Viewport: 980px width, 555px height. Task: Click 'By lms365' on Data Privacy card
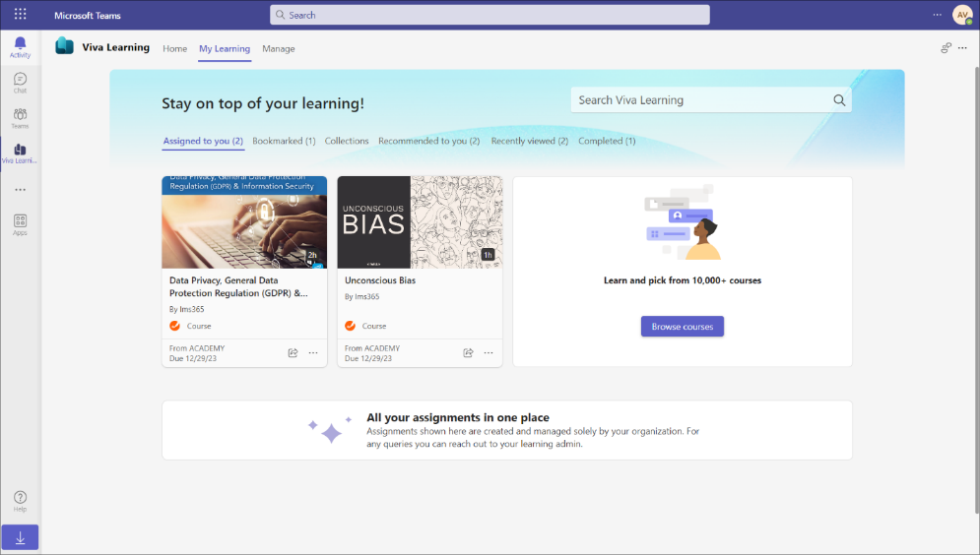pos(186,309)
